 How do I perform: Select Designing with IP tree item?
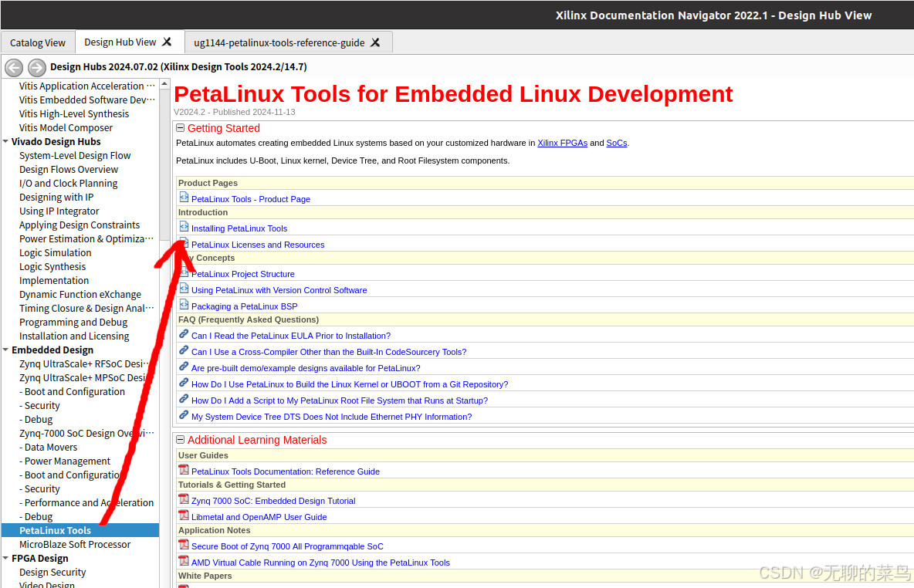tap(56, 197)
